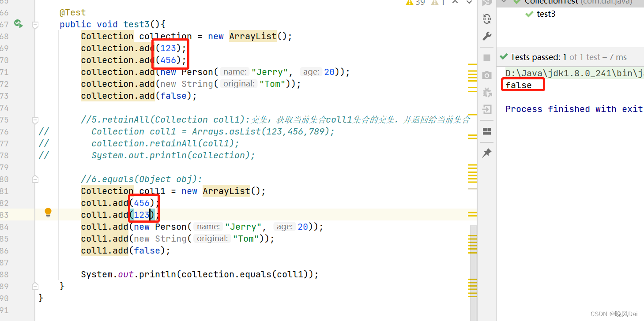Image resolution: width=644 pixels, height=321 pixels.
Task: Click the editor vertical scrollbar thumb
Action: (x=472, y=273)
